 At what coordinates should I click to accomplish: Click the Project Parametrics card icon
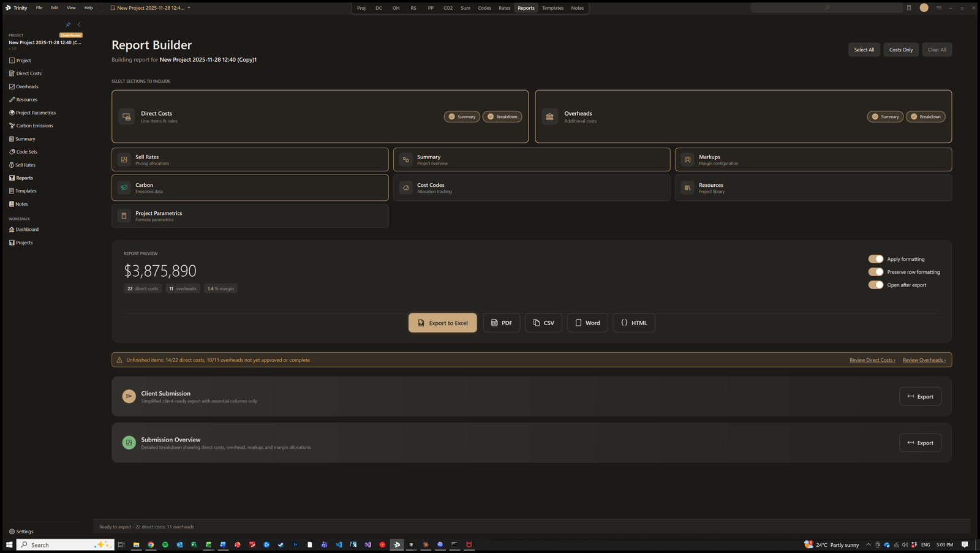pos(124,216)
